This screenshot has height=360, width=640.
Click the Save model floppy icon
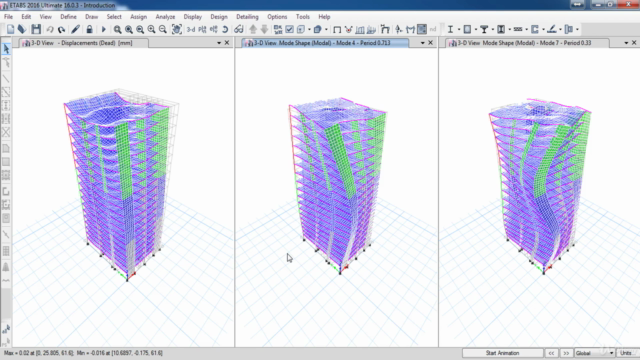(x=36, y=29)
